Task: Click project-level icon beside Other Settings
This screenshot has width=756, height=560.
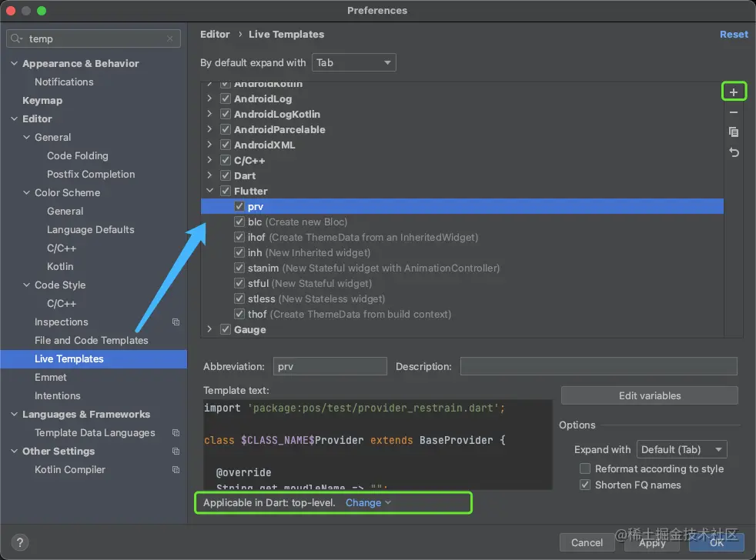Action: 176,451
